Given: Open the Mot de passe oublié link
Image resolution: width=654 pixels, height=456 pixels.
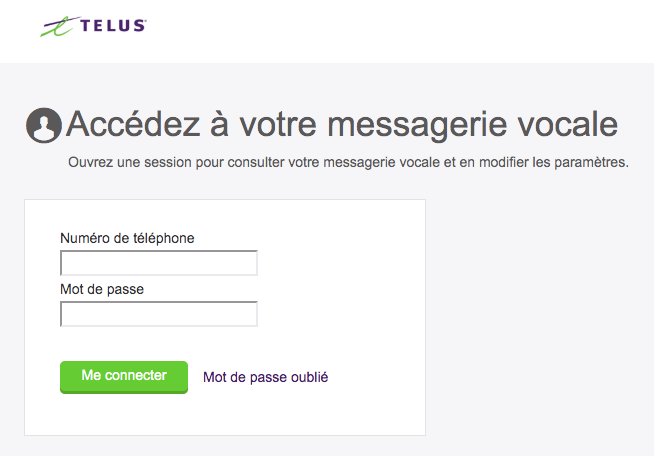Looking at the screenshot, I should [265, 377].
